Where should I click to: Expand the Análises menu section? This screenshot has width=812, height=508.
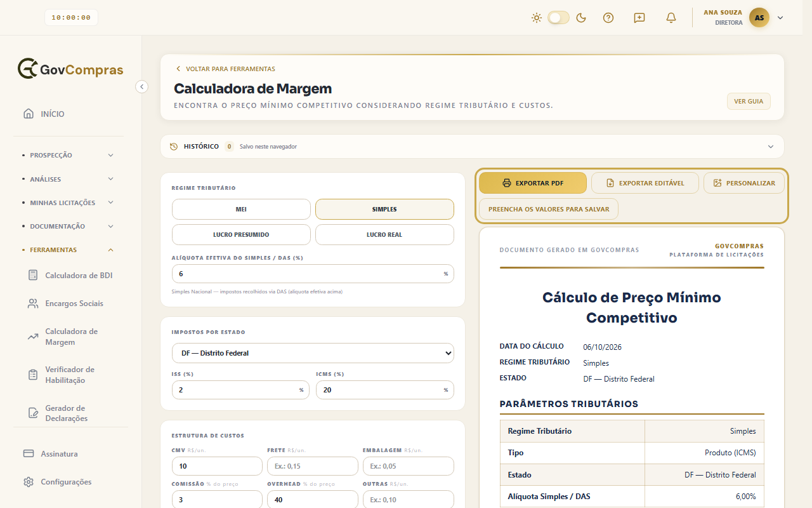(69, 179)
